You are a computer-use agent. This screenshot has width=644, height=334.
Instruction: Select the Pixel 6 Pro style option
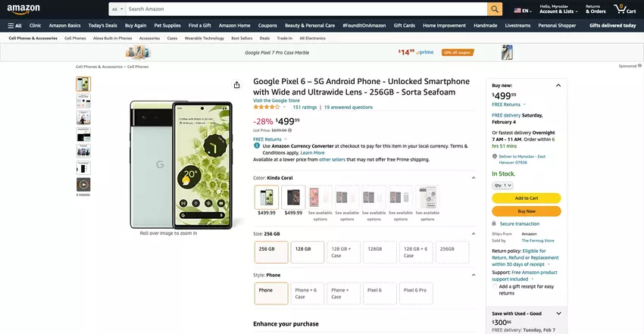[x=415, y=290]
